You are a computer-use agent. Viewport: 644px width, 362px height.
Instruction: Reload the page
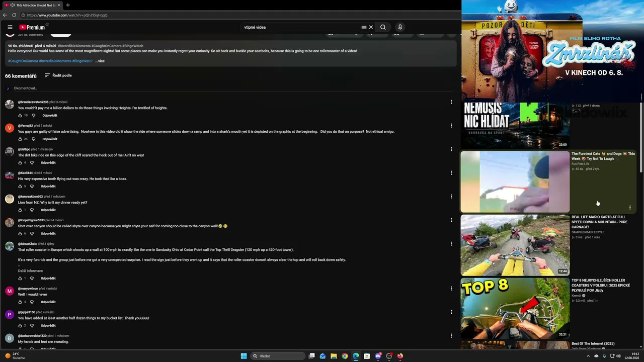click(14, 15)
